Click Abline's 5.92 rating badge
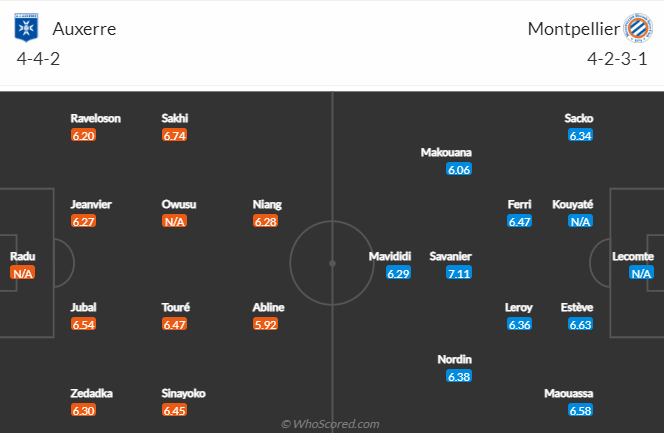 [266, 324]
